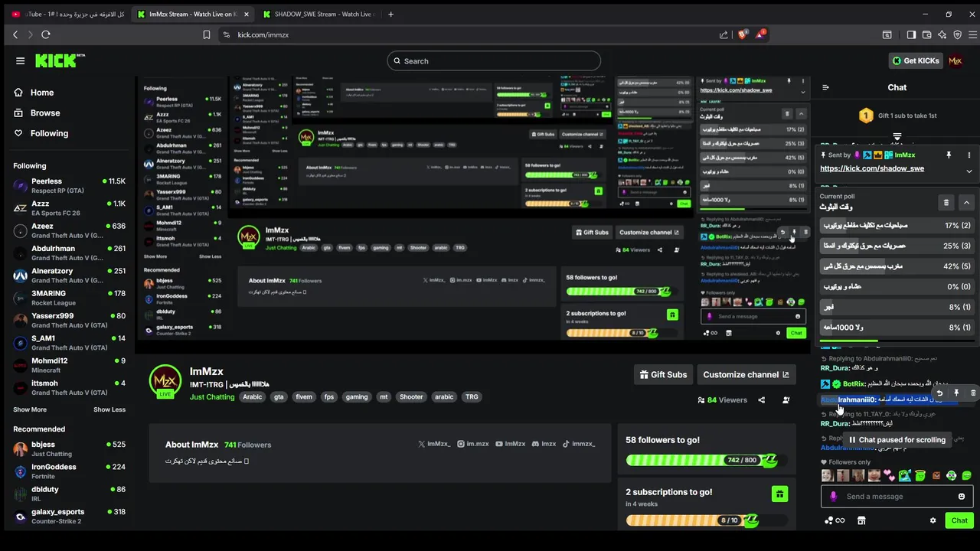Viewport: 980px width, 551px height.
Task: Bookmark this page in the address bar
Action: pyautogui.click(x=207, y=34)
